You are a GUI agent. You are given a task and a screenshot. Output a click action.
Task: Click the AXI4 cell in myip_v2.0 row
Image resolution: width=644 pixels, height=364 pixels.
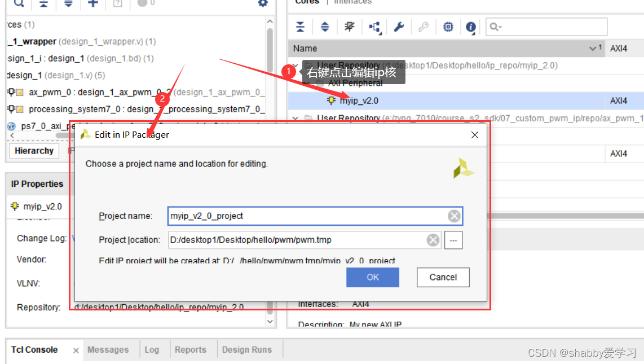[619, 100]
